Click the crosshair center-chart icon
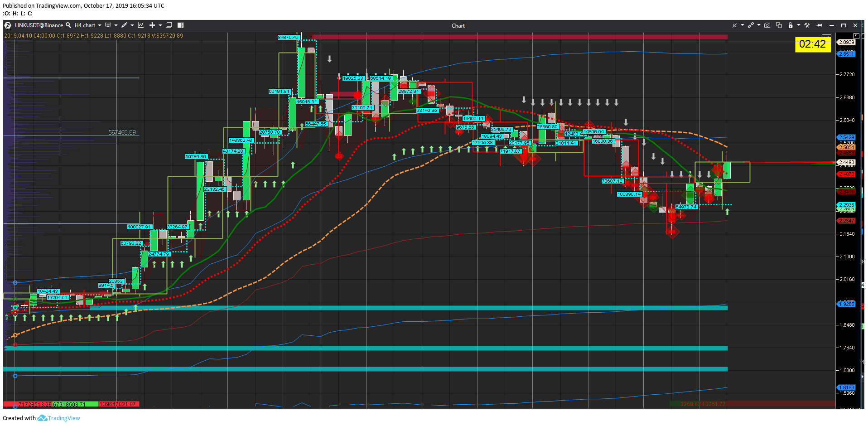The width and height of the screenshot is (868, 426). click(734, 25)
